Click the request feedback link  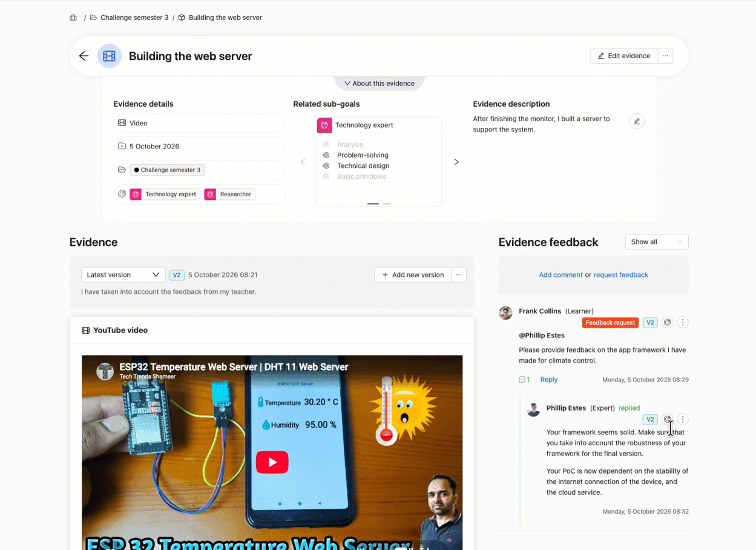click(x=621, y=275)
